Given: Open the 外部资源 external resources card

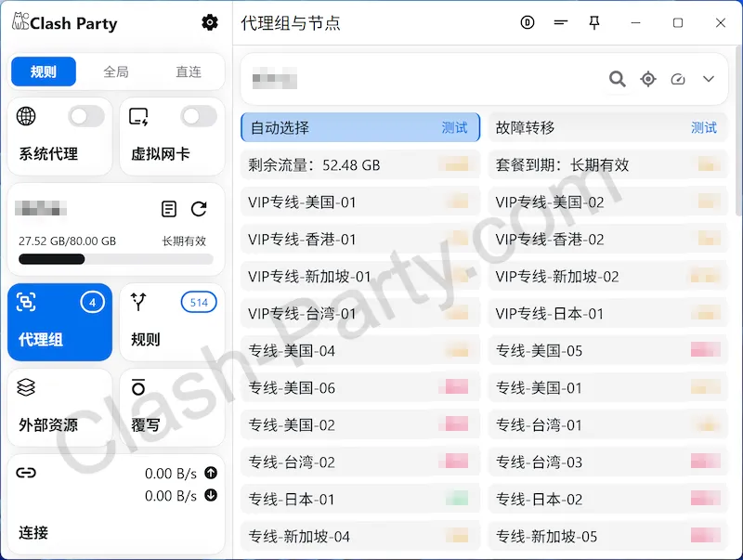Looking at the screenshot, I should [x=59, y=407].
